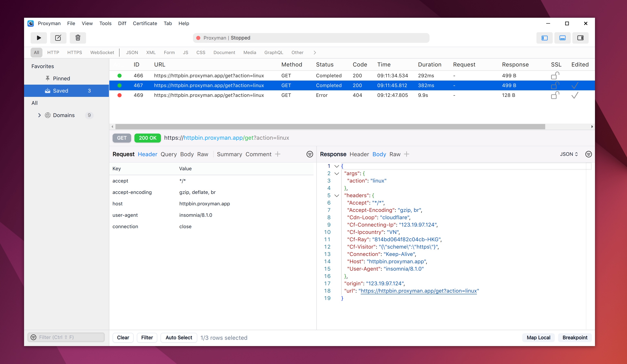Switch to the WebSocket filter tab
Viewport: 627px width, 364px height.
pos(102,52)
